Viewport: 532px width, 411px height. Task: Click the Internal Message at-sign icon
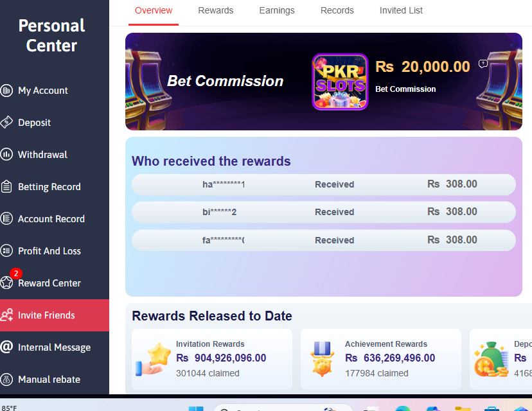tap(6, 347)
